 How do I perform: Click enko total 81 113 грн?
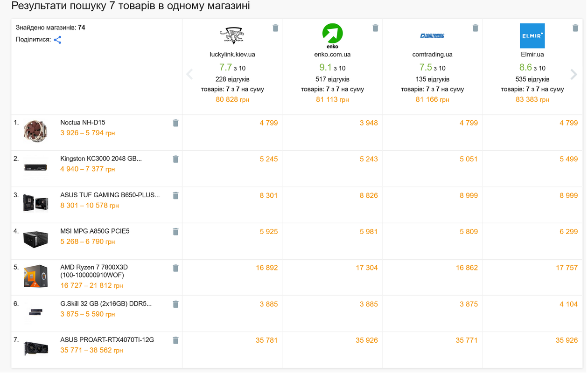point(332,100)
